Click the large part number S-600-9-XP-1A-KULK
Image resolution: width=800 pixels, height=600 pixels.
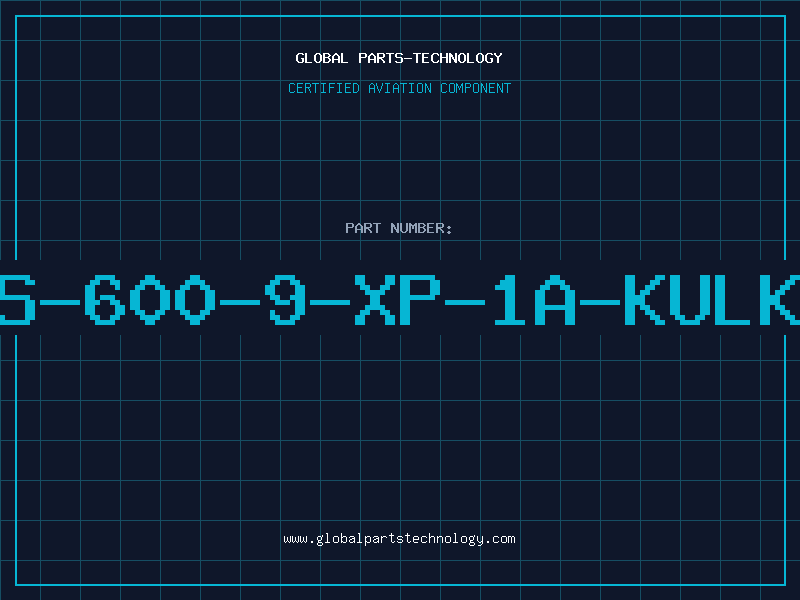[400, 299]
